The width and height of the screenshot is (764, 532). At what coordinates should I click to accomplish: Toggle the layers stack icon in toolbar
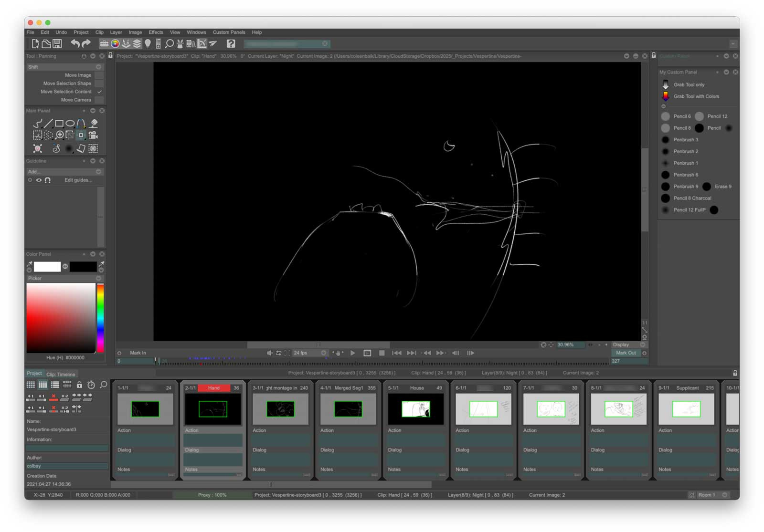coord(137,44)
